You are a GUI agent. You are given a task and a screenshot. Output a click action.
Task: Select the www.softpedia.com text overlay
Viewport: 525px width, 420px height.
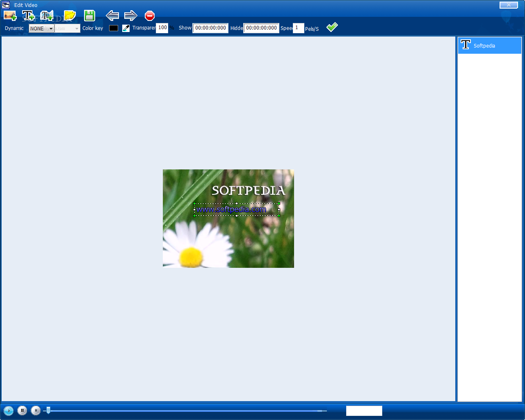pos(237,210)
